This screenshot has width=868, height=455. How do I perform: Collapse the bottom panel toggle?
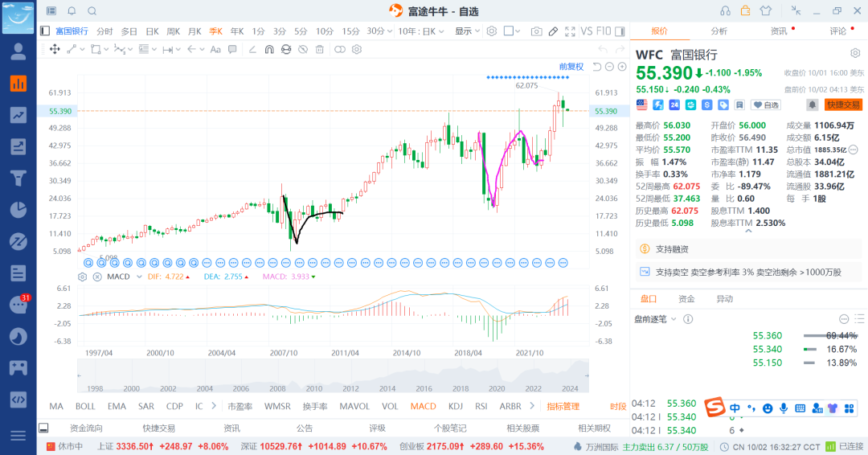click(x=43, y=428)
